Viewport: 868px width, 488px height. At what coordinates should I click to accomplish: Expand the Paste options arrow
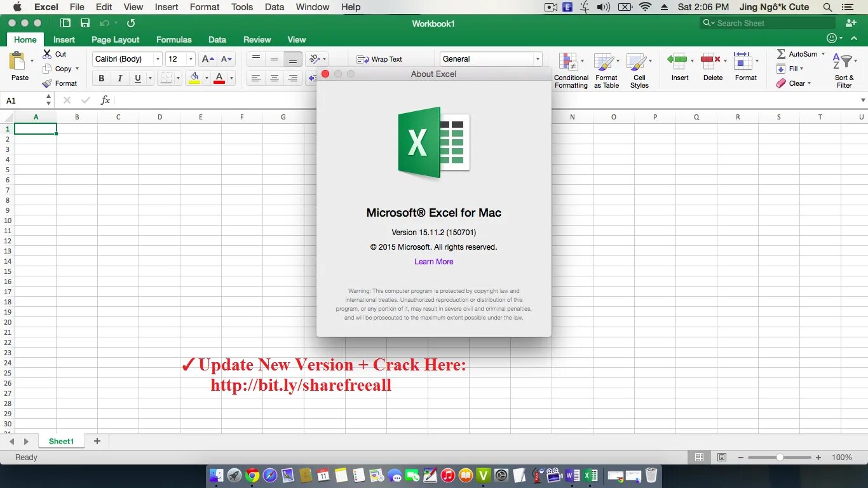point(32,61)
